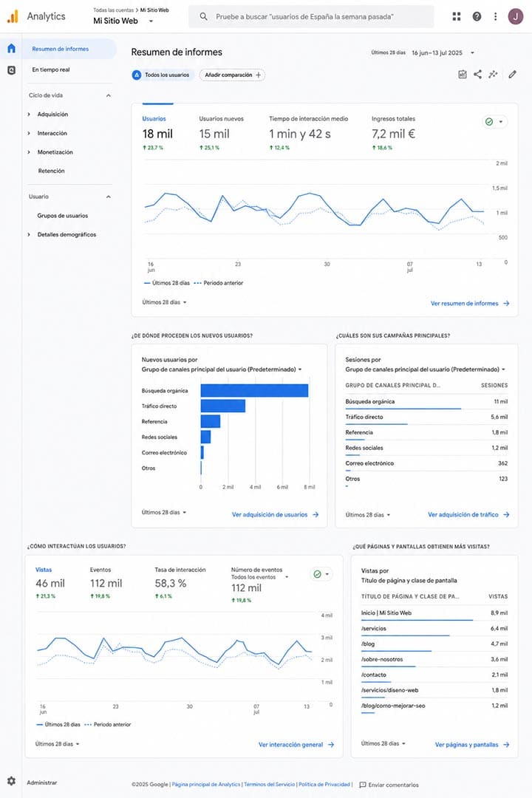
Task: Open the Google apps grid icon
Action: point(456,16)
